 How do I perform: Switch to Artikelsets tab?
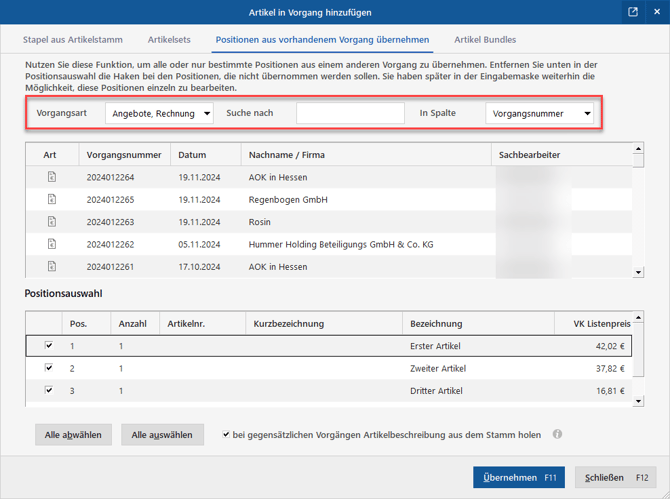169,40
